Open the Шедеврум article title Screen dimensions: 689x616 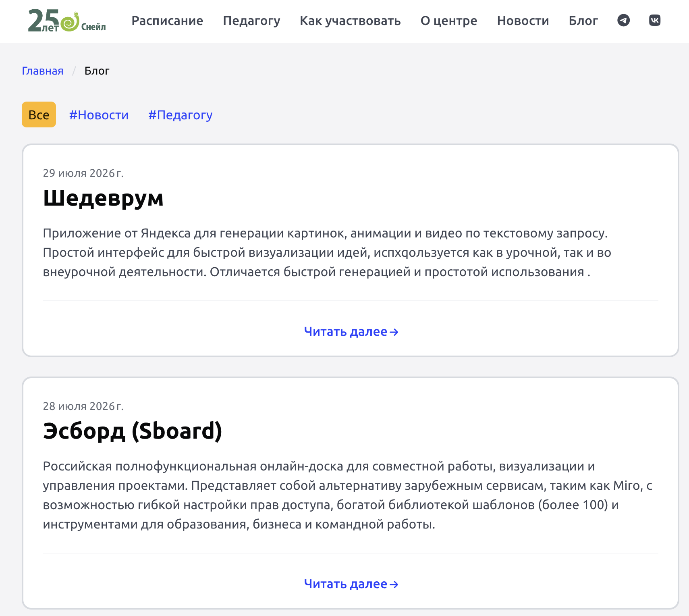tap(103, 198)
